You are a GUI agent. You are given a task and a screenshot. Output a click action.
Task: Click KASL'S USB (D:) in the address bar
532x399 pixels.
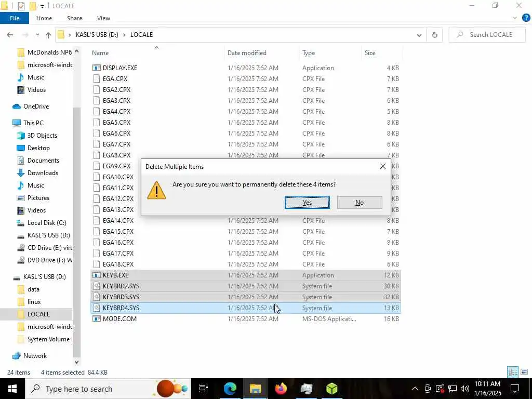97,35
